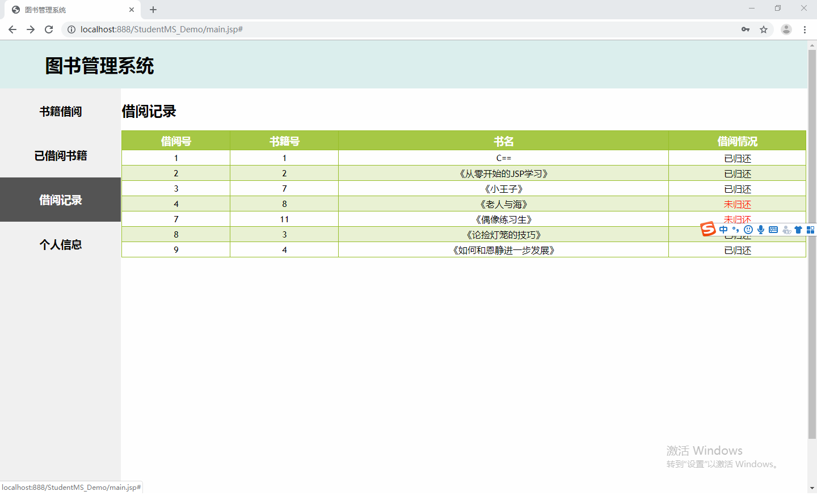Click the 借阅记录 content heading above table

(149, 111)
